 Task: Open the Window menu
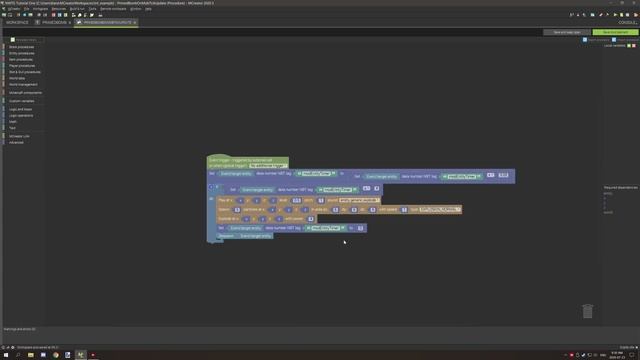click(x=136, y=9)
